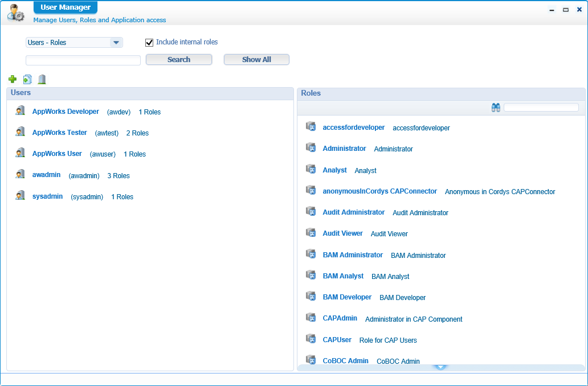Click the Search button
The width and height of the screenshot is (588, 386).
[x=179, y=60]
